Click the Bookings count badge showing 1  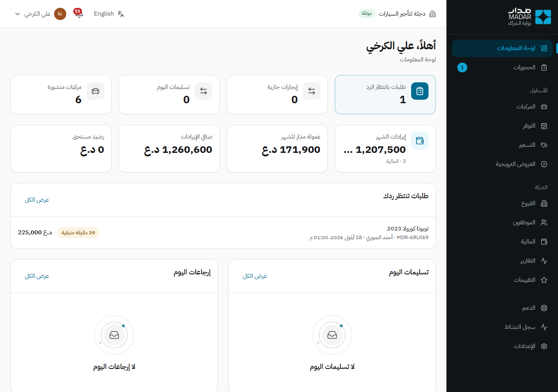(462, 68)
